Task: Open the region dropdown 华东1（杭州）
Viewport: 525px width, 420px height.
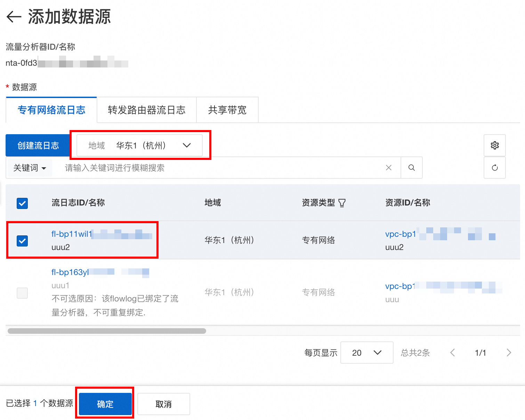Action: click(x=139, y=145)
